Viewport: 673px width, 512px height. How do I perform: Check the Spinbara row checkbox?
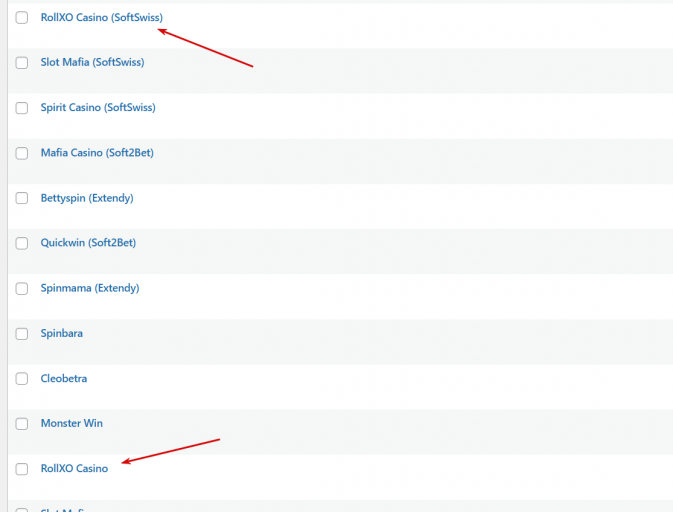click(x=22, y=333)
